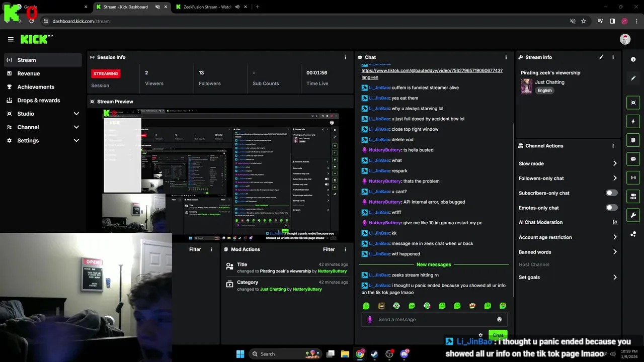Bookmark this page with the star icon
The height and width of the screenshot is (362, 644).
584,21
